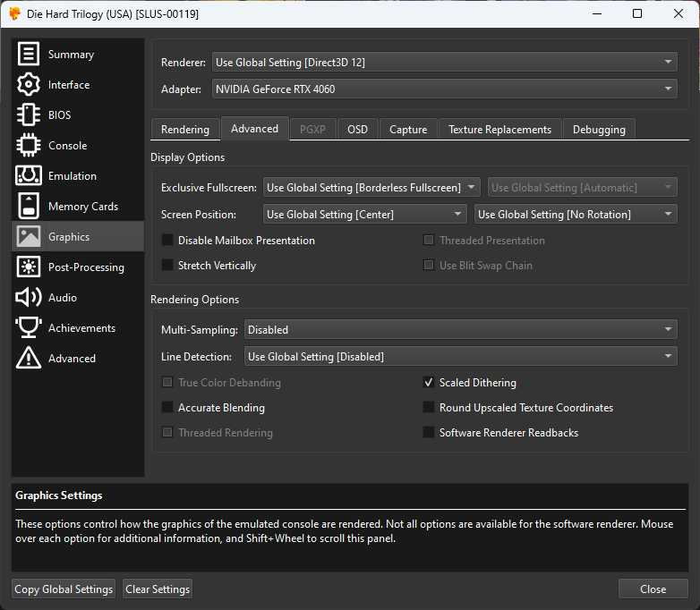Open the Exclusive Fullscreen dropdown
Viewport: 700px width, 610px height.
pyautogui.click(x=371, y=188)
